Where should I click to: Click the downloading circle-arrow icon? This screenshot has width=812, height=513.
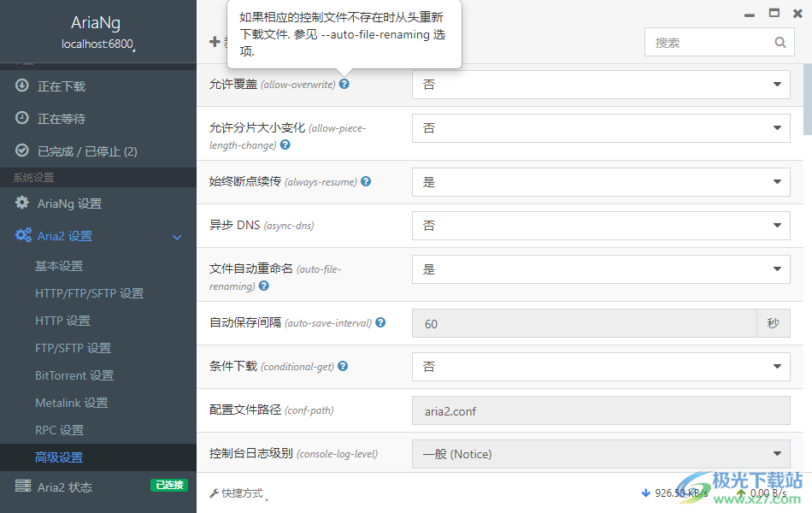21,85
